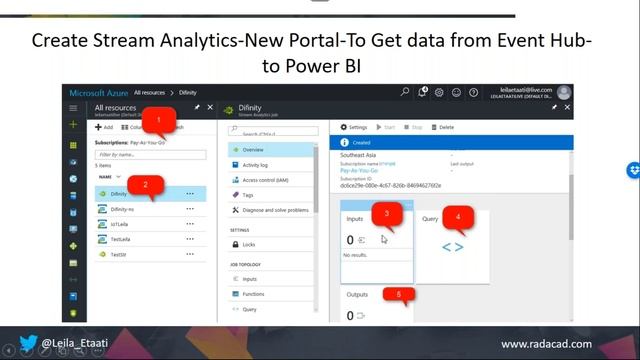Open Tags menu item
Viewport: 640px width, 360px height.
[271, 195]
